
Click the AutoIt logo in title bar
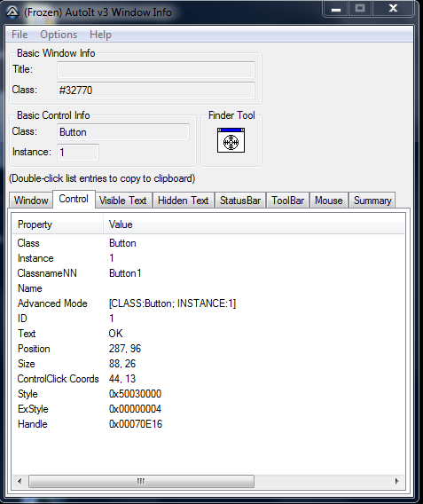12,12
